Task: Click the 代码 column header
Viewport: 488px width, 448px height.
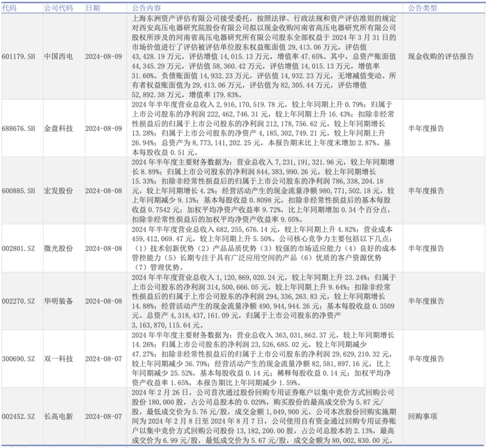Action: tap(9, 8)
